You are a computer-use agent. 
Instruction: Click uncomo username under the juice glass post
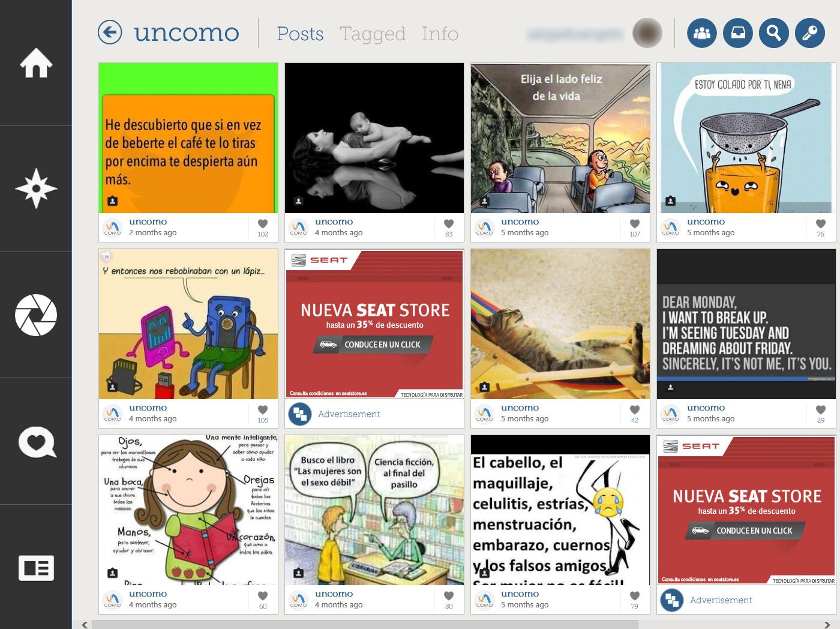tap(706, 221)
